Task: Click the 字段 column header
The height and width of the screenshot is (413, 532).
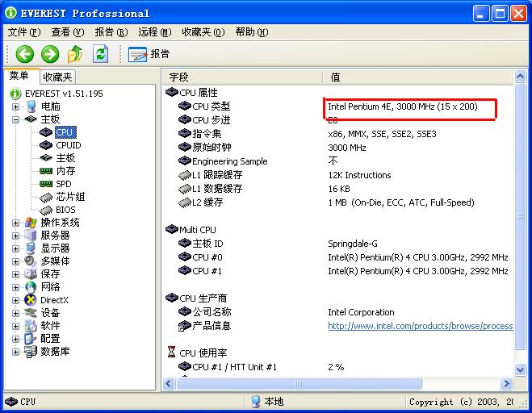Action: tap(242, 77)
